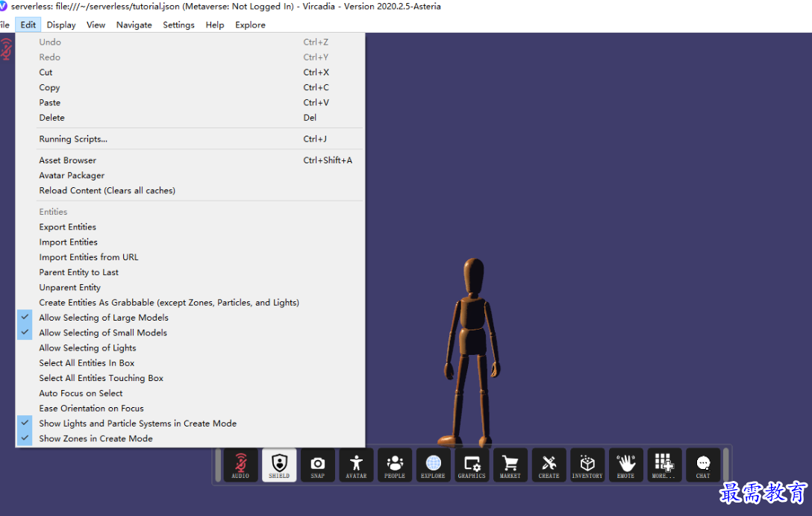Screen dimensions: 812x516
Task: Open the Emote hand icon
Action: point(625,465)
